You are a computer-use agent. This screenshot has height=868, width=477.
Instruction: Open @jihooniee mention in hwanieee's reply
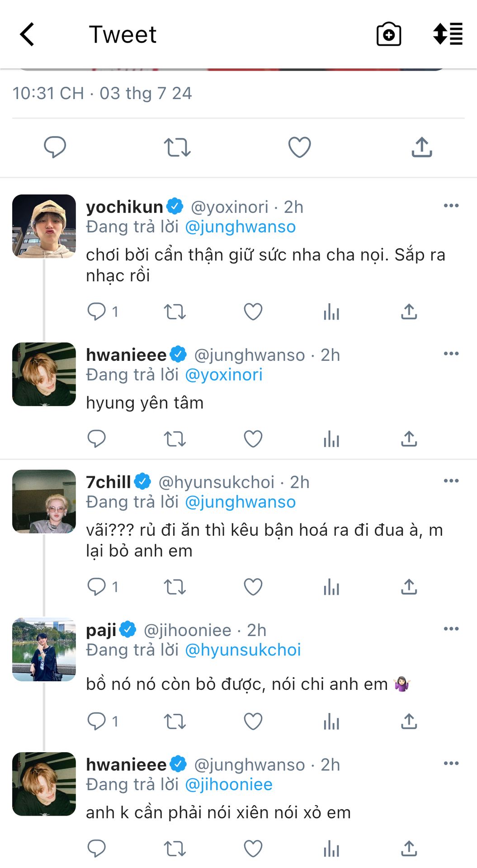point(229,784)
